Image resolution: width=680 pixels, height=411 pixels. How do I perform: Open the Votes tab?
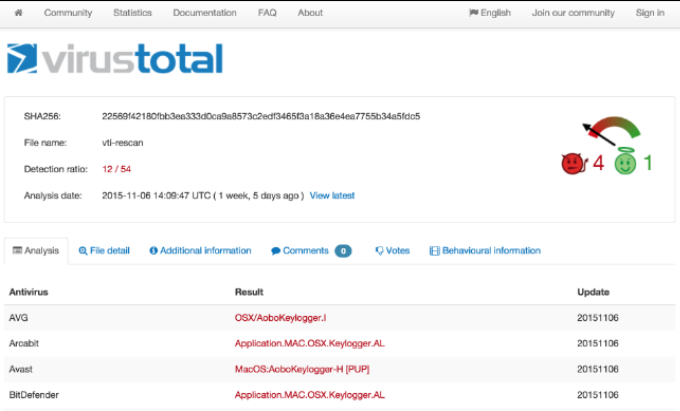coord(392,251)
